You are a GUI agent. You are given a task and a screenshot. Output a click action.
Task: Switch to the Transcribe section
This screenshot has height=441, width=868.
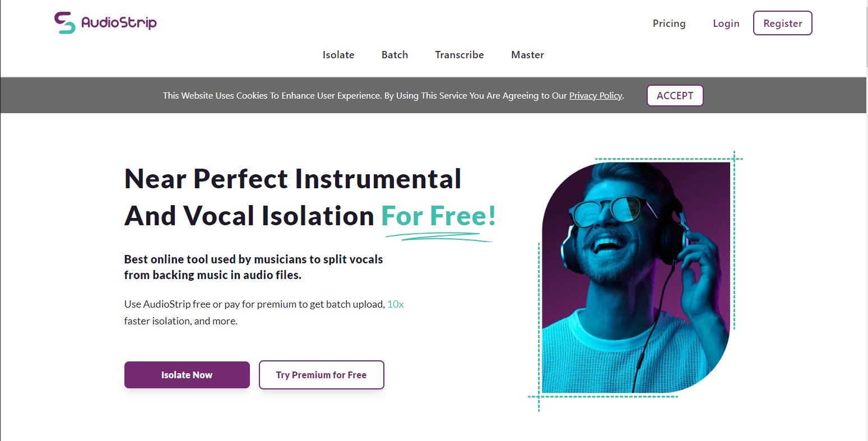coord(459,55)
